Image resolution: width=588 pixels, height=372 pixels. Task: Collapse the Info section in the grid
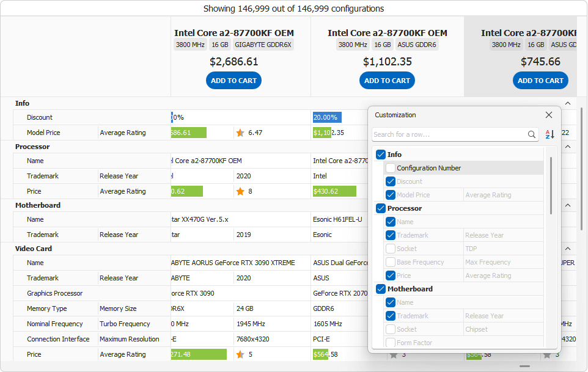pyautogui.click(x=567, y=103)
